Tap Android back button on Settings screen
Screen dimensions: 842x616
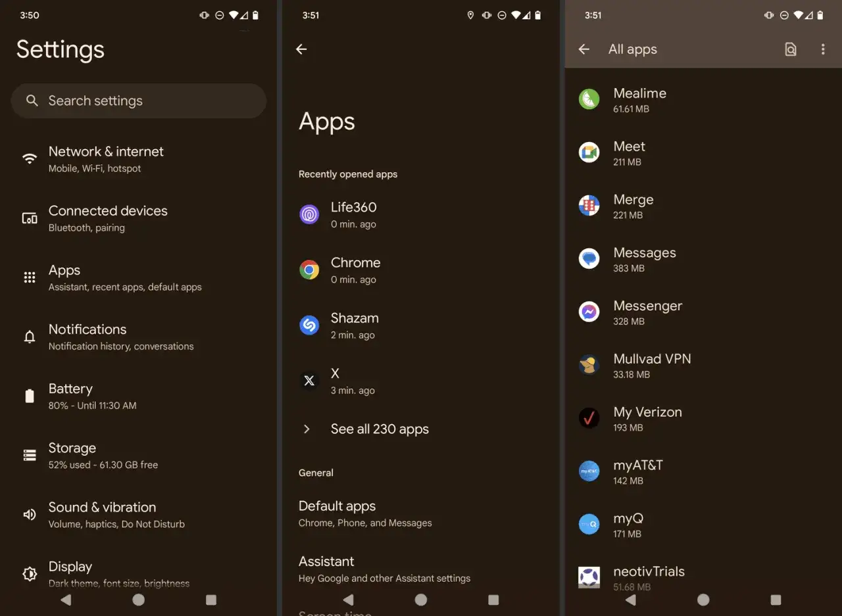pos(66,600)
